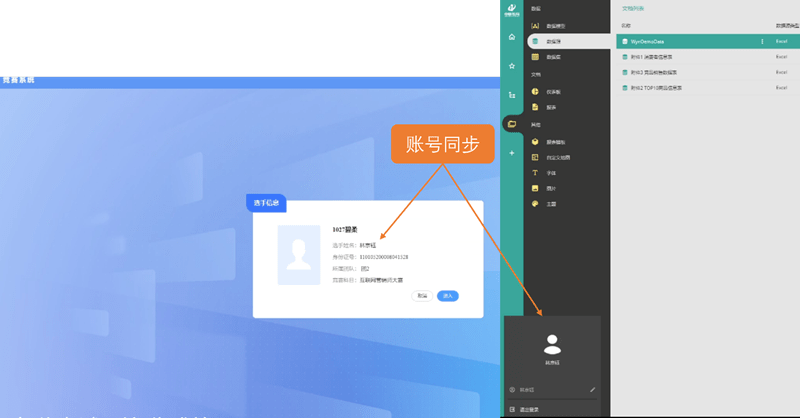Click the player avatar placeholder thumbnail

pyautogui.click(x=298, y=255)
